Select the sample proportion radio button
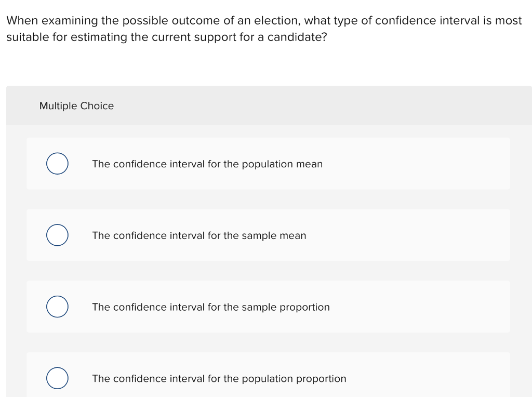The height and width of the screenshot is (397, 532). 57,307
